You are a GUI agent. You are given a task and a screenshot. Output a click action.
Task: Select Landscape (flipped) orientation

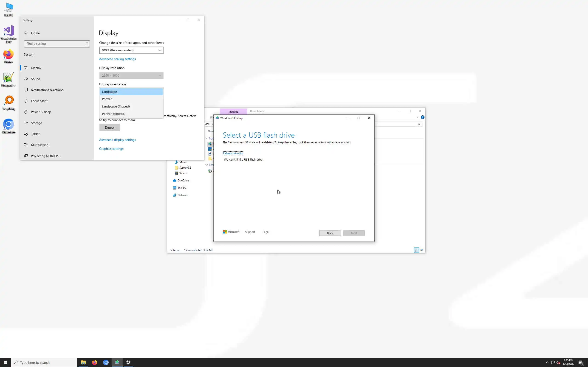[x=116, y=106]
